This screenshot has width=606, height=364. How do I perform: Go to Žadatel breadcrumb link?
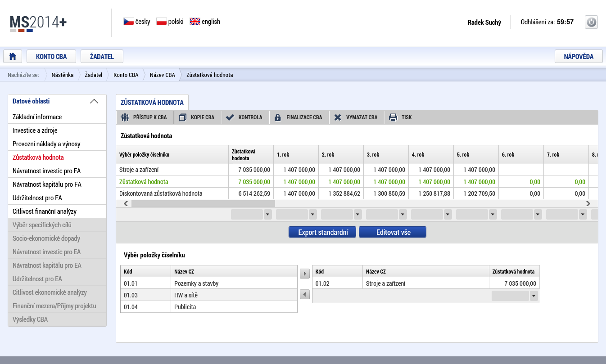94,75
